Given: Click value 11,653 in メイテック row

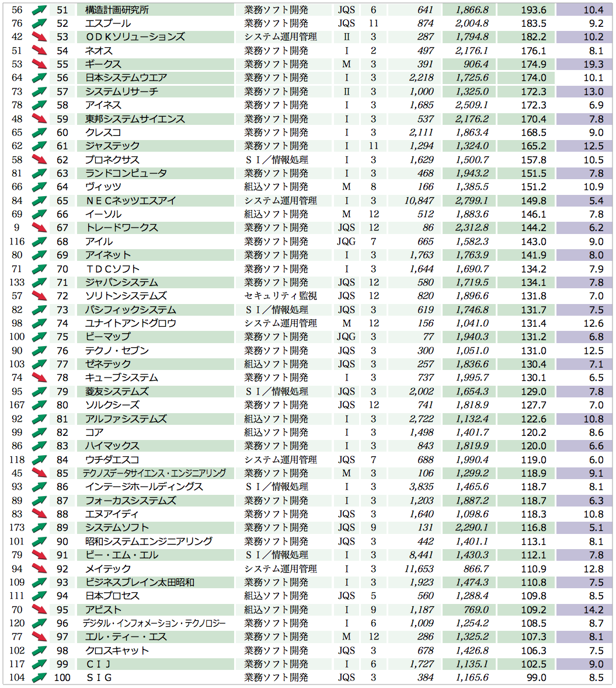Looking at the screenshot, I should point(419,568).
